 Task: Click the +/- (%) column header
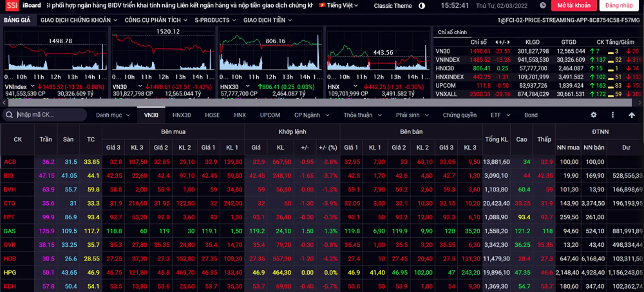[x=328, y=147]
